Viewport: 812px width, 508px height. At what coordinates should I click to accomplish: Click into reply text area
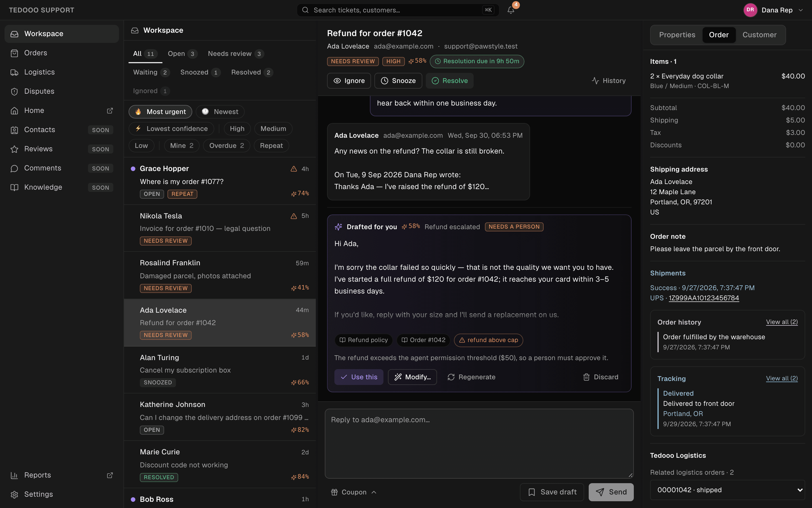coord(479,443)
